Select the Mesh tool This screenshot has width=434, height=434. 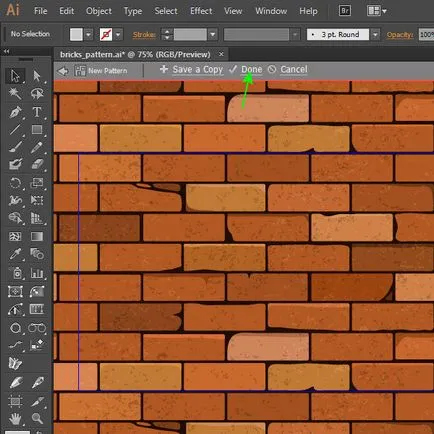[x=15, y=236]
